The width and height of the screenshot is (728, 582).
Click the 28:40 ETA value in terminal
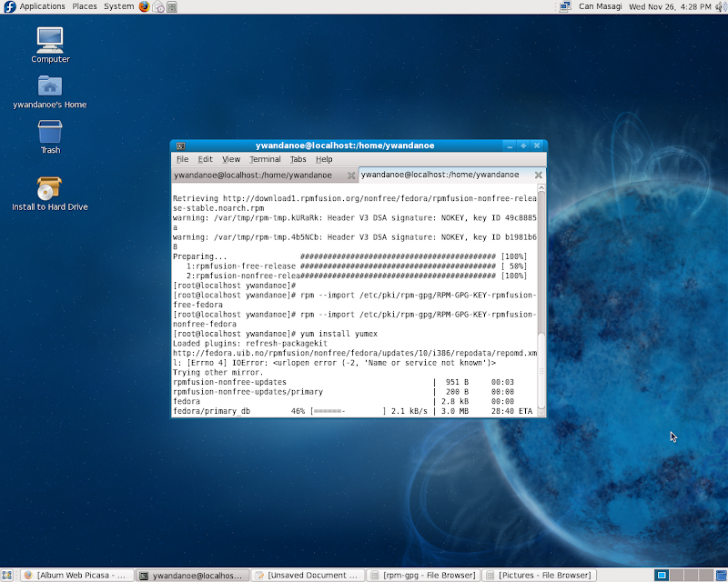[x=511, y=411]
